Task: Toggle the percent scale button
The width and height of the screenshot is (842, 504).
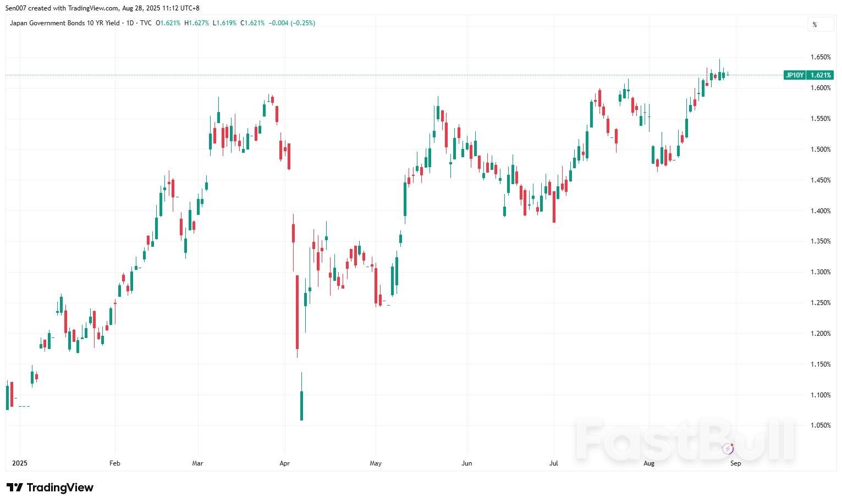Action: click(815, 24)
